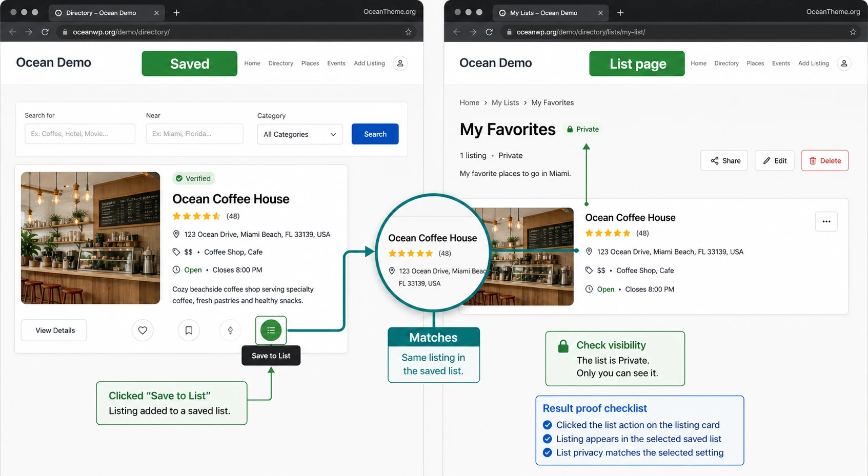Image resolution: width=868 pixels, height=476 pixels.
Task: Open Home menu in the Directory window
Action: (252, 64)
